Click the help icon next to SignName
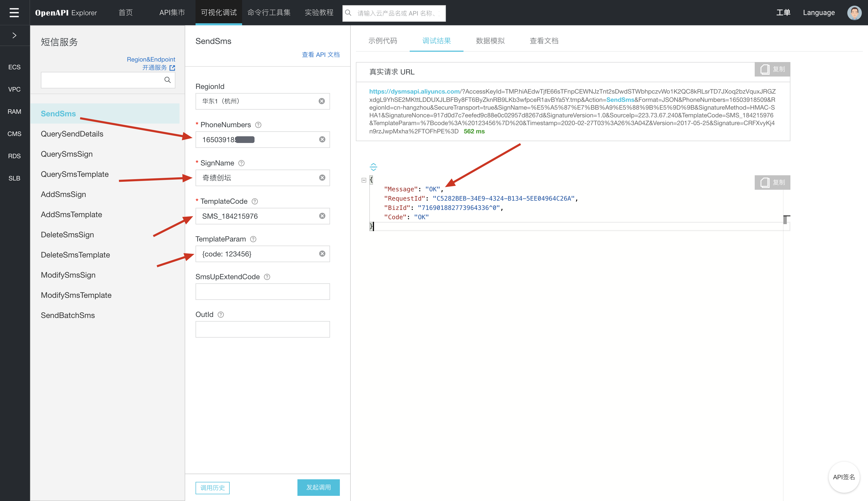The width and height of the screenshot is (868, 501). point(242,163)
